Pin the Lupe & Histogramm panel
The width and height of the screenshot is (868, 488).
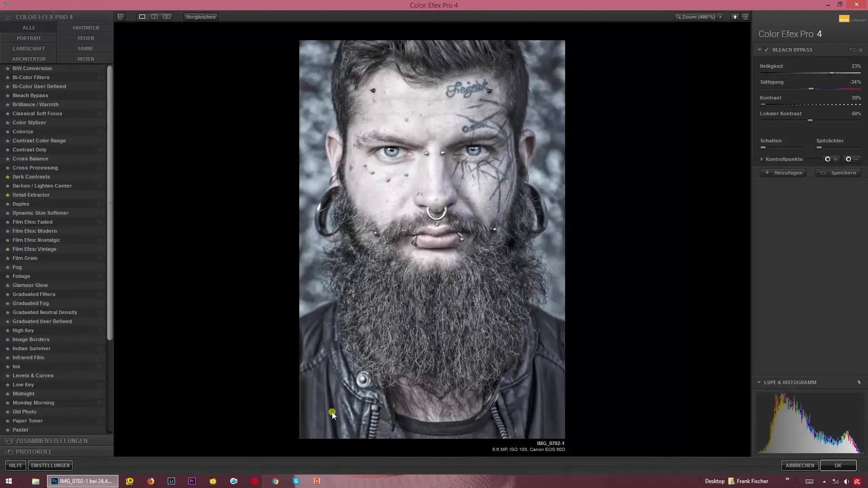click(x=859, y=382)
